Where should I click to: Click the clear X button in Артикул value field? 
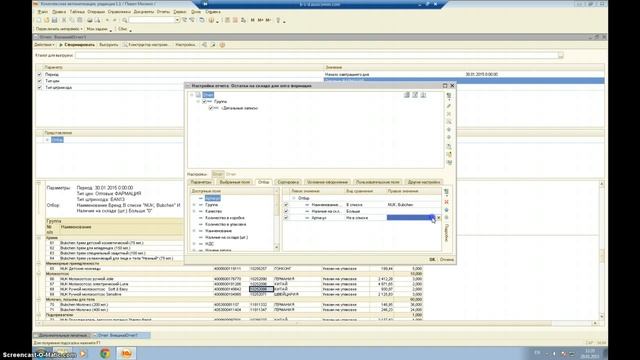(439, 218)
